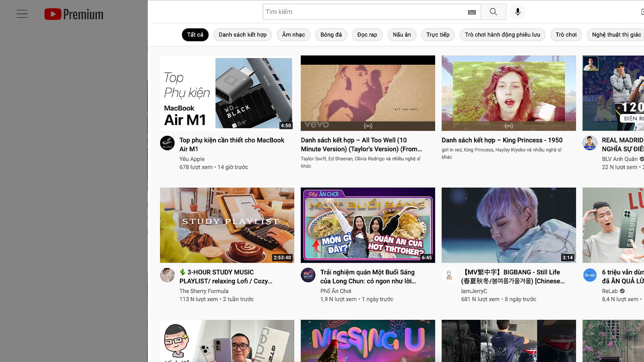Open the MacBook Air M1 accessories thumbnail
This screenshot has width=644, height=362.
point(227,93)
